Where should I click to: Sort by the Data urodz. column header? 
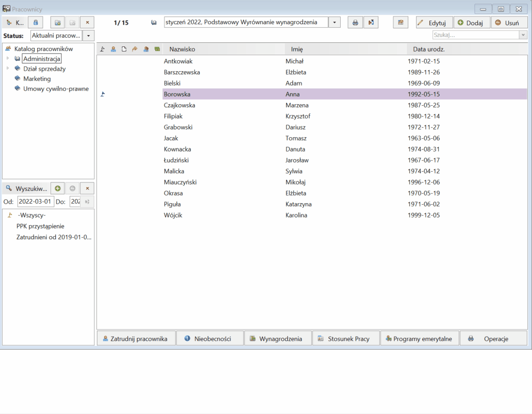tap(467, 49)
